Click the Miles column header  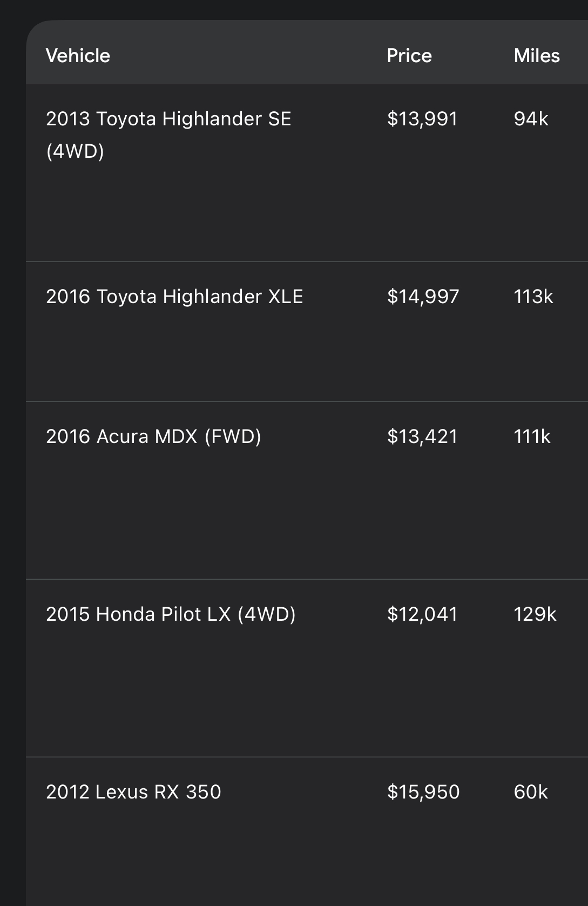click(537, 56)
